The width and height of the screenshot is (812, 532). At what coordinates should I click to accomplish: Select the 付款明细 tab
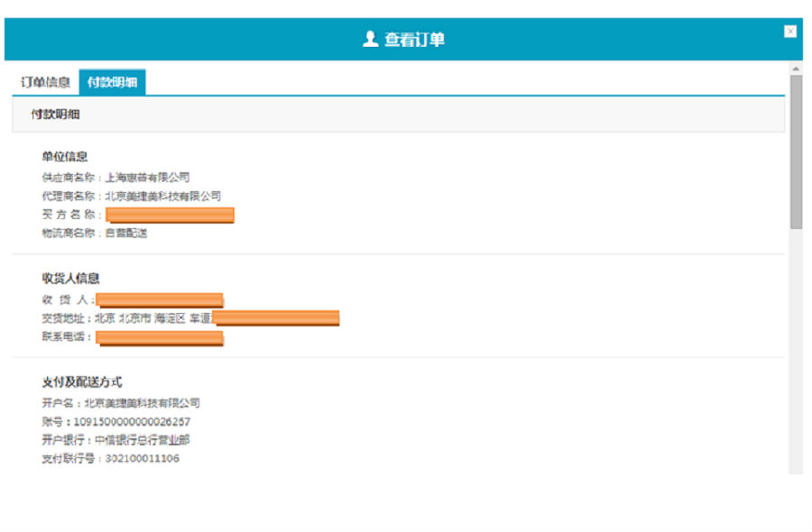[112, 82]
